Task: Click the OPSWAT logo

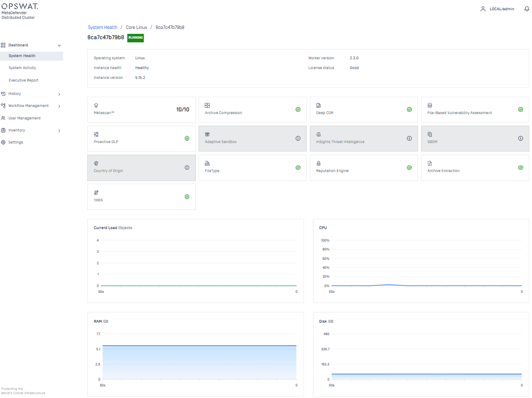Action: (x=20, y=6)
